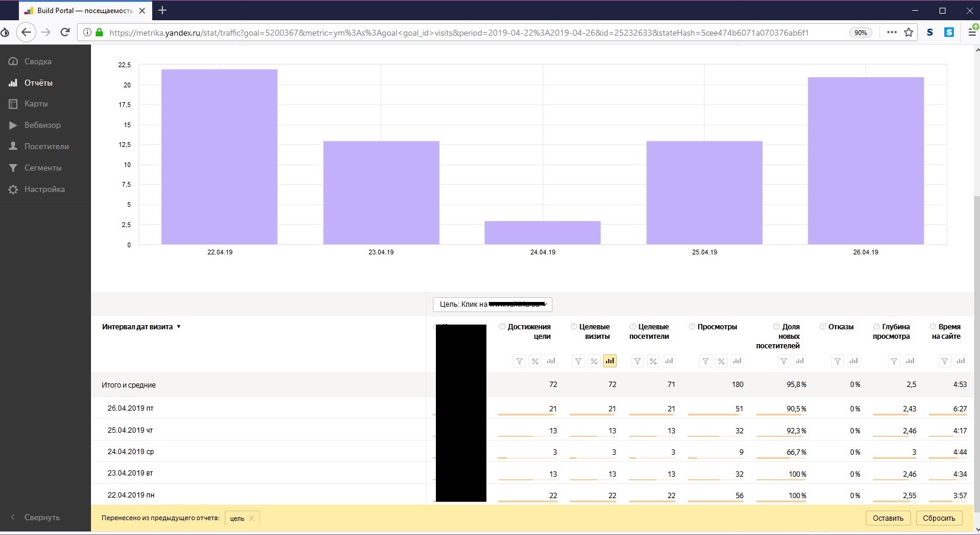980x535 pixels.
Task: Open Сводка in the sidebar menu
Action: point(38,61)
